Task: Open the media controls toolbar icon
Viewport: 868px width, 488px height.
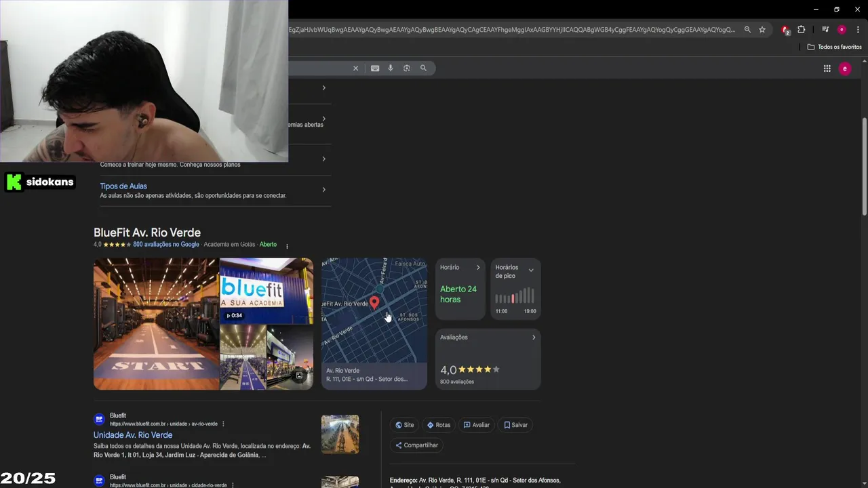Action: 825,30
